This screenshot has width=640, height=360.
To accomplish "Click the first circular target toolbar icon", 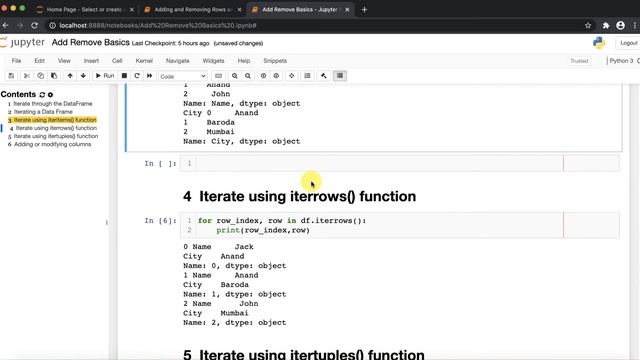I will click(x=263, y=76).
